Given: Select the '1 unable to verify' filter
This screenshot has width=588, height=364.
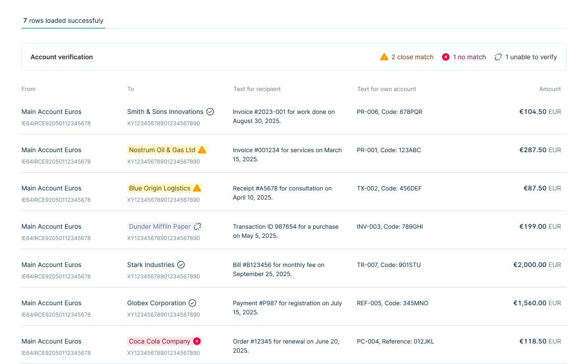Looking at the screenshot, I should [x=526, y=57].
